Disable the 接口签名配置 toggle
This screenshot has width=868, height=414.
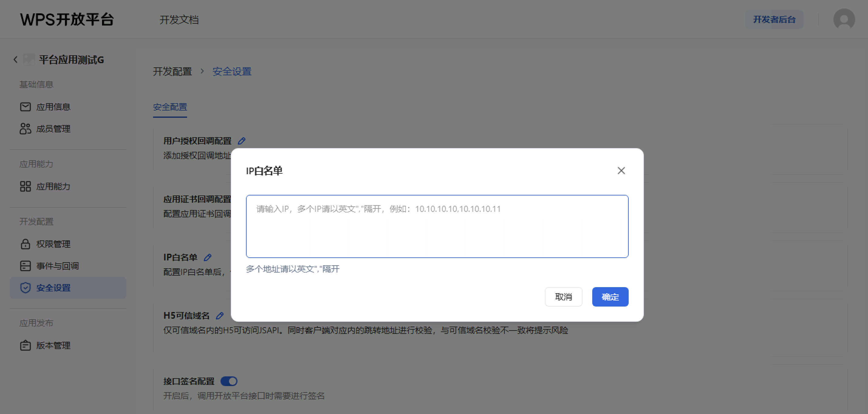point(229,381)
